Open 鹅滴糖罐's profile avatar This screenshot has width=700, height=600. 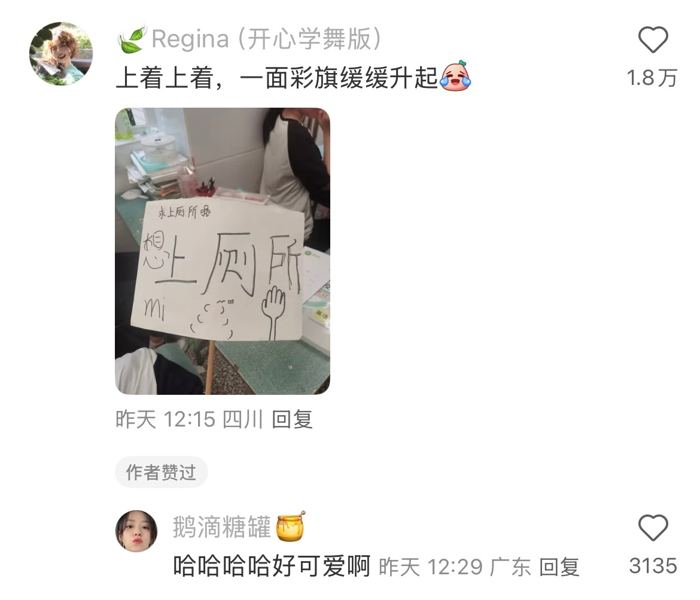(x=136, y=531)
